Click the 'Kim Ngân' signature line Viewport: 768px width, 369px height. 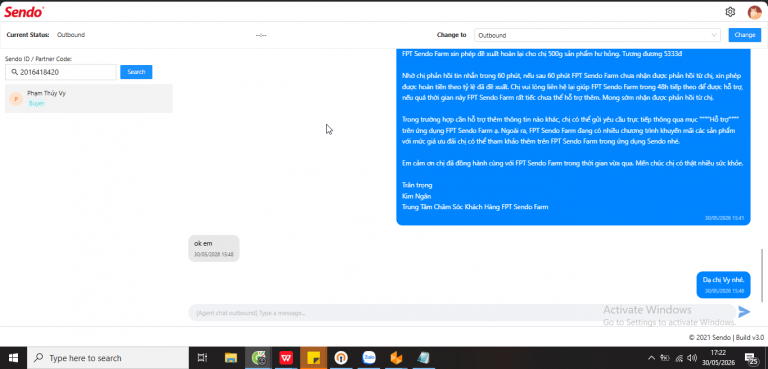[x=416, y=196]
